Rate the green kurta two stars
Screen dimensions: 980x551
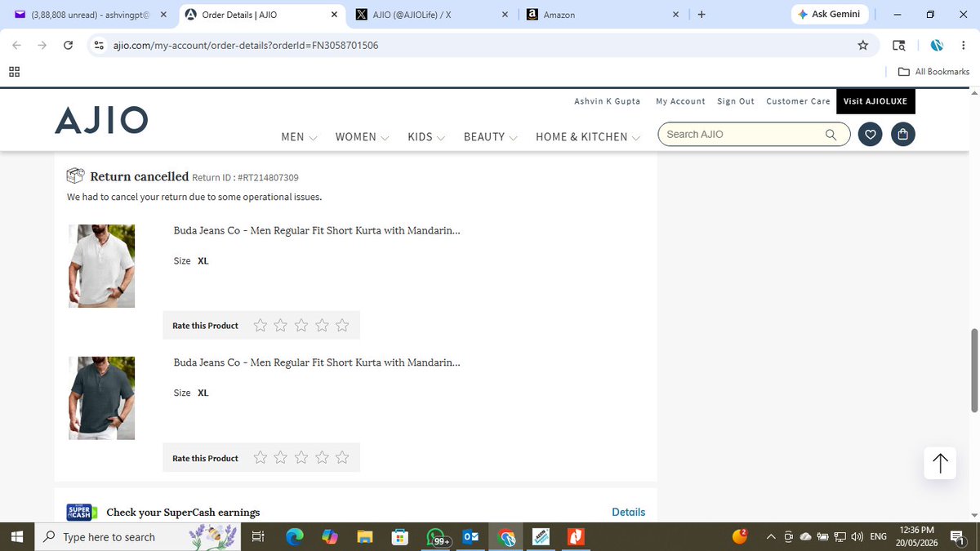click(x=281, y=458)
